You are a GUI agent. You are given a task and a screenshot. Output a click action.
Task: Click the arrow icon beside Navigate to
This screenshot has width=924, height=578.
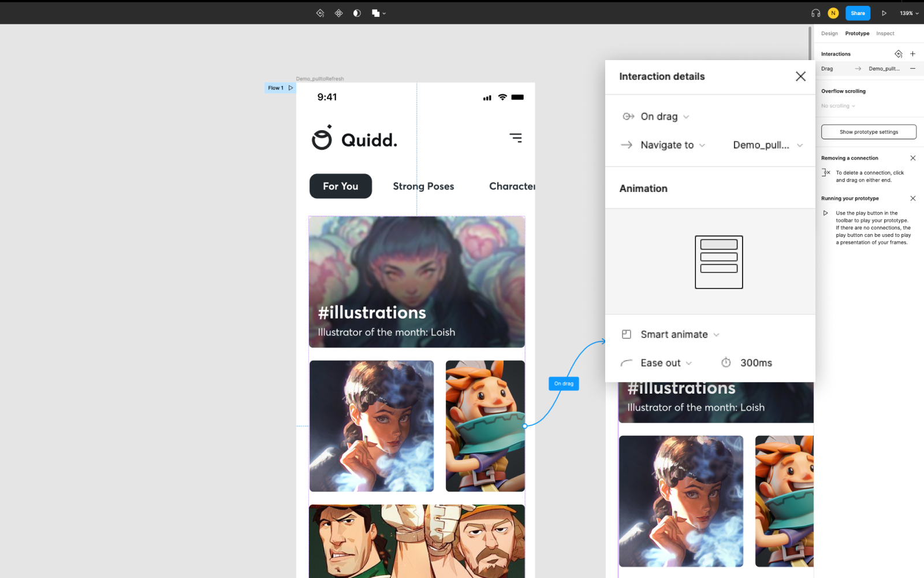pos(626,145)
